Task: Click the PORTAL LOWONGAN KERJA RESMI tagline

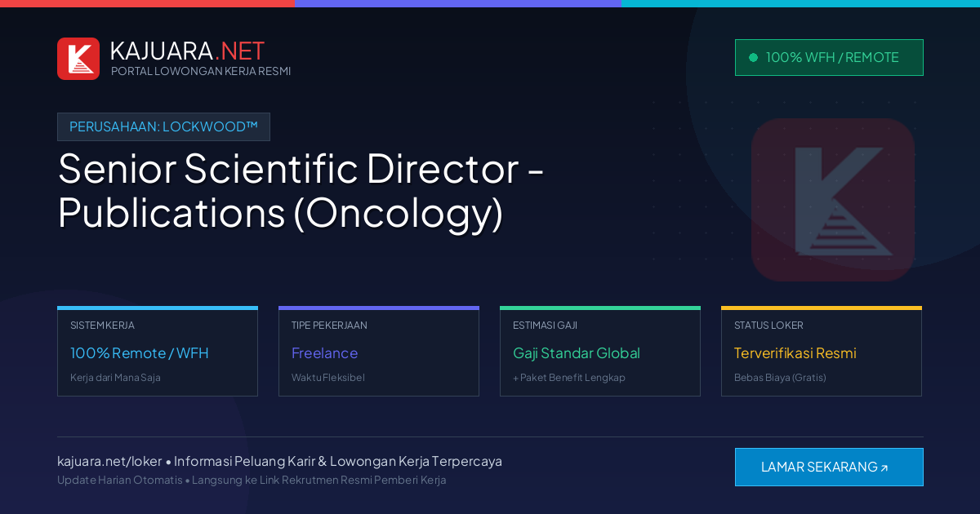Action: pos(201,71)
